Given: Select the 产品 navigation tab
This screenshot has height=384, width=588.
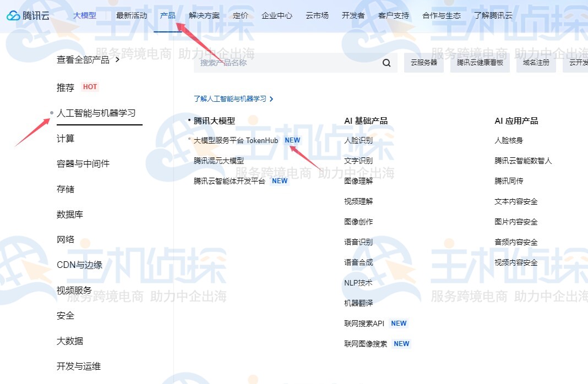Looking at the screenshot, I should pyautogui.click(x=167, y=15).
